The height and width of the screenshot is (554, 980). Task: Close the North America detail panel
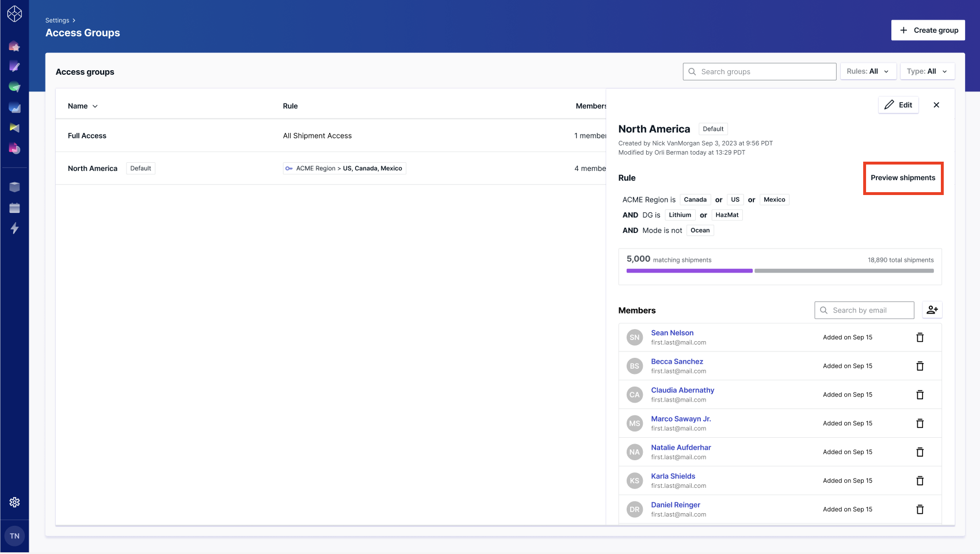[x=936, y=105]
